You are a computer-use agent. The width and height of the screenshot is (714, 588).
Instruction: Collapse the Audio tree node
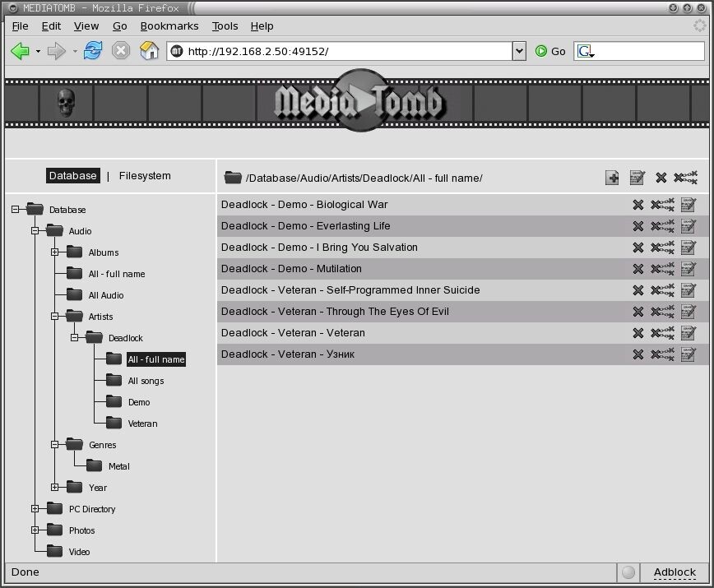point(35,231)
